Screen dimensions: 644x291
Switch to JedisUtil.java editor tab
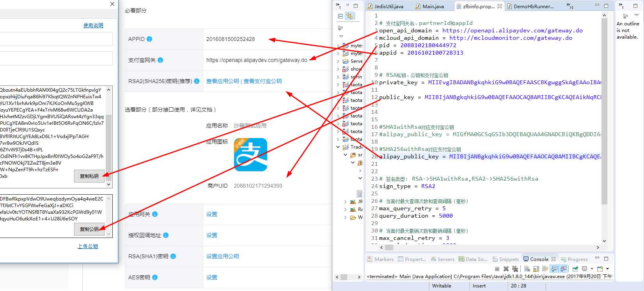385,6
